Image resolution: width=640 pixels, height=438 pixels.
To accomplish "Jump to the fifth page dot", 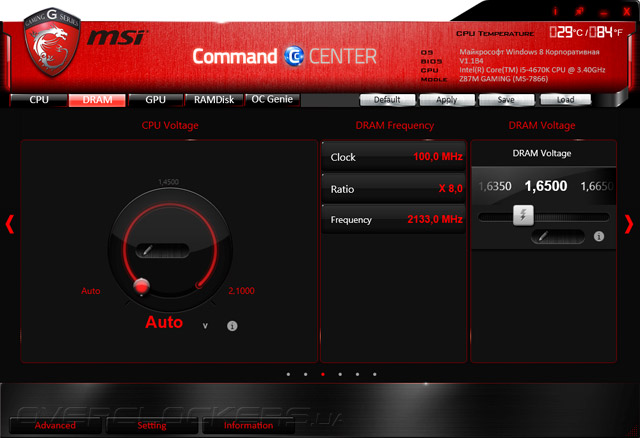I will point(358,374).
